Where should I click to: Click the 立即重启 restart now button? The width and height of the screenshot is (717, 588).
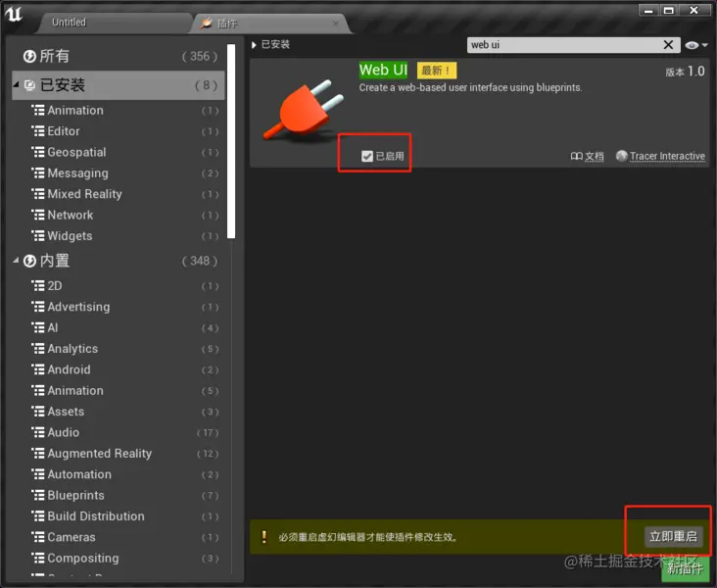[x=673, y=536]
